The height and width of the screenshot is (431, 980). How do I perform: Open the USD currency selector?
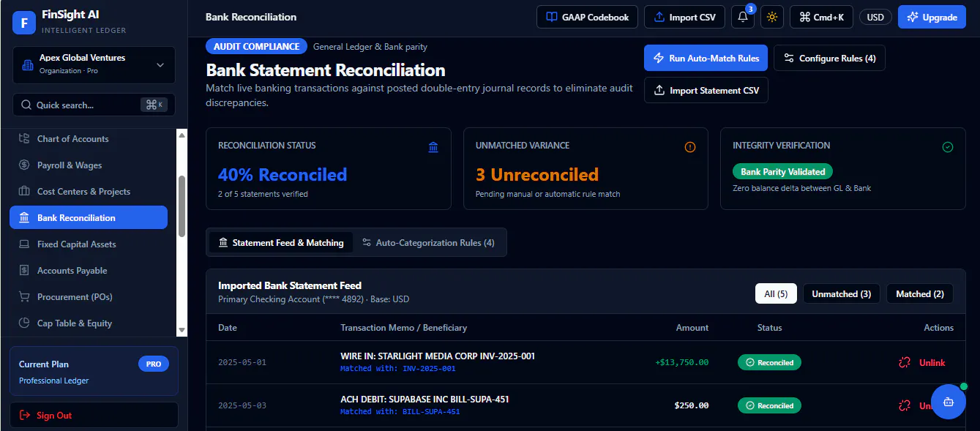click(x=875, y=17)
